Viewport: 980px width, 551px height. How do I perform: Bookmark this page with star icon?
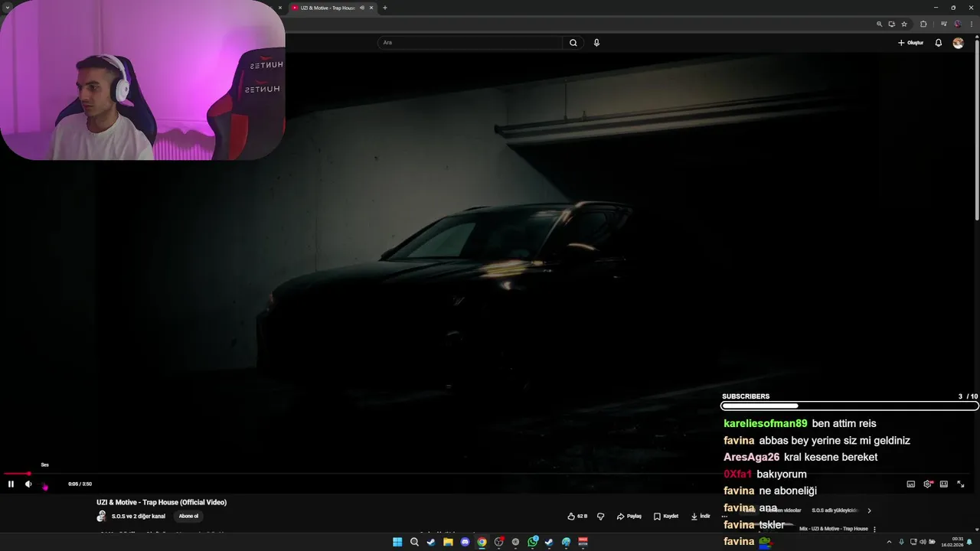pyautogui.click(x=904, y=24)
